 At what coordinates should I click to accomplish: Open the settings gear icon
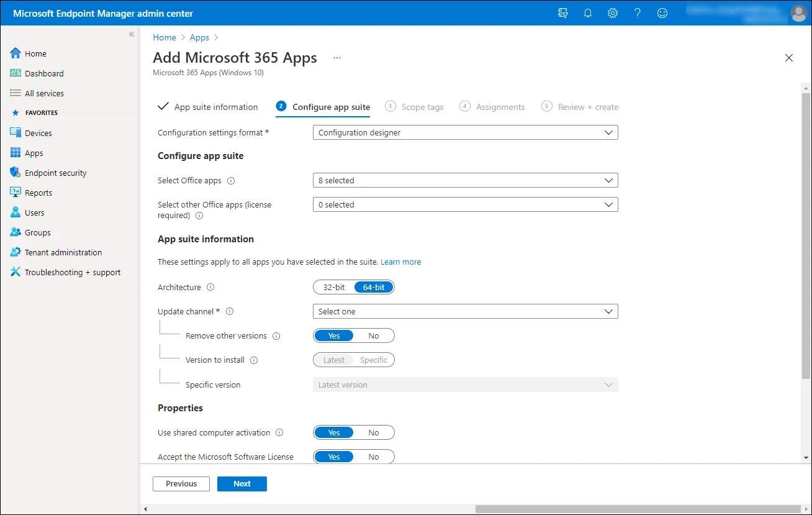(613, 13)
